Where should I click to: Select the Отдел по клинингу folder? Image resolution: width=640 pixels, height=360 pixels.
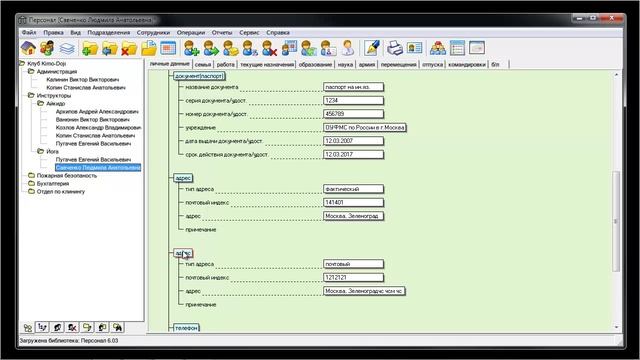pos(61,191)
